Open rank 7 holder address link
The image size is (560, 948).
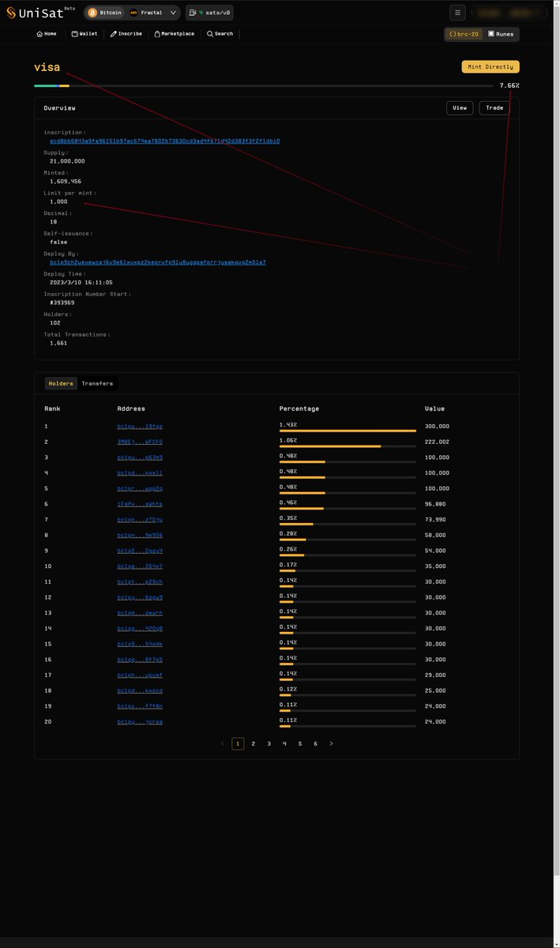[140, 519]
